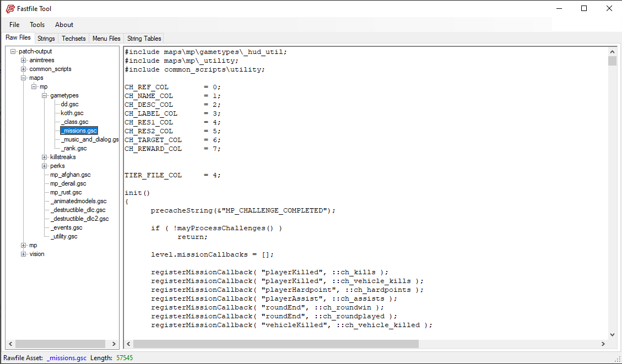The height and width of the screenshot is (364, 622).
Task: Expand the perks folder node
Action: tap(45, 166)
